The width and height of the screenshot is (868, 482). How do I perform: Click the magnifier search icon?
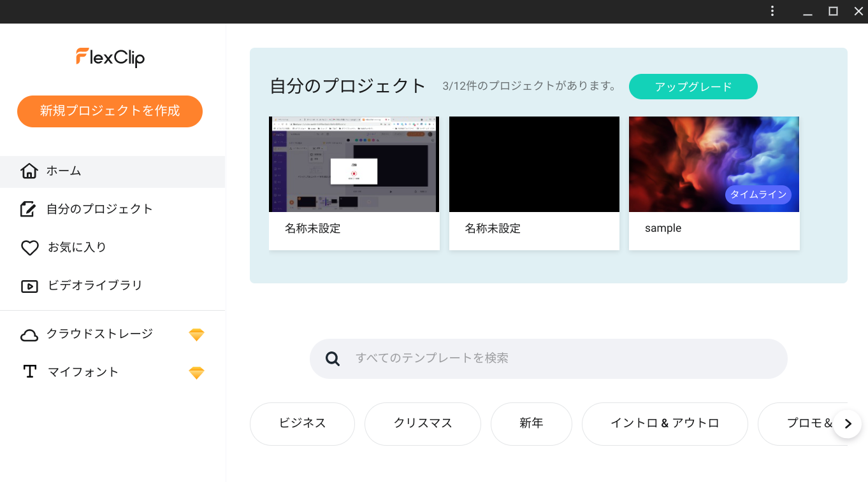tap(333, 358)
